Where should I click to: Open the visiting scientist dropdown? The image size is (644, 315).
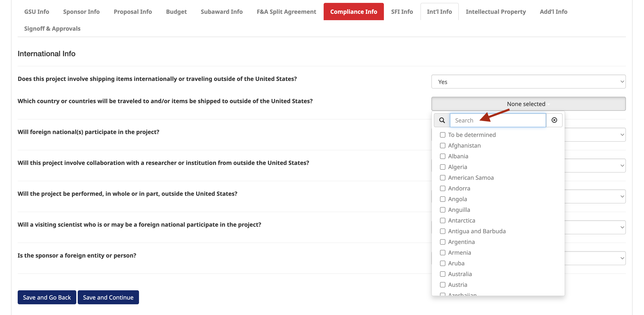click(595, 227)
